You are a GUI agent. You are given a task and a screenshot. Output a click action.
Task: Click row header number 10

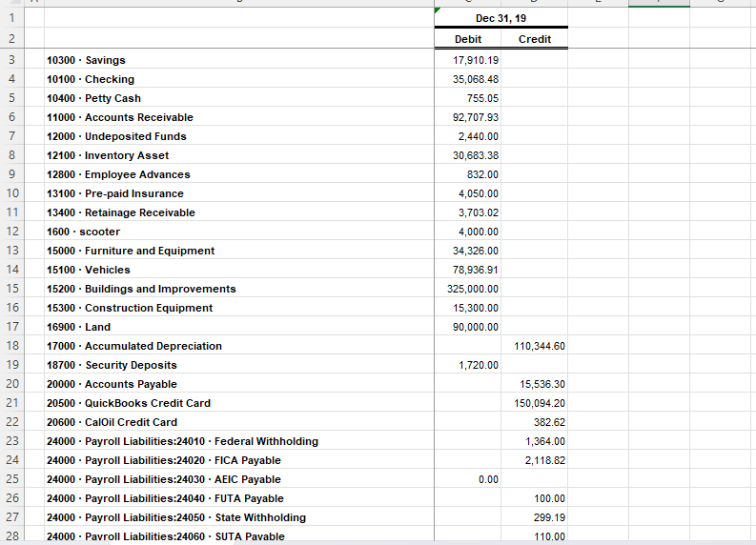11,193
